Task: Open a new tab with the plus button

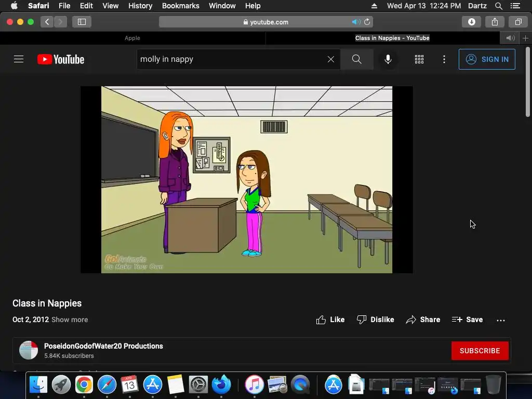Action: (x=525, y=38)
